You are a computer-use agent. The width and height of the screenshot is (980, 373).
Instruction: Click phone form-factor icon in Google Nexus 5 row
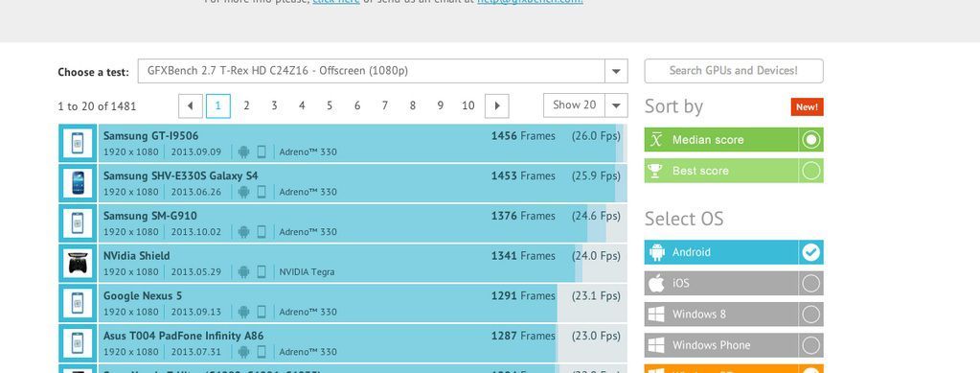(262, 312)
